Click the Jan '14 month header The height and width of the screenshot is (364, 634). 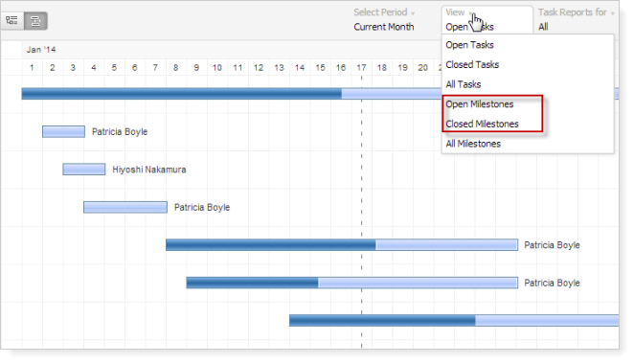(x=41, y=50)
